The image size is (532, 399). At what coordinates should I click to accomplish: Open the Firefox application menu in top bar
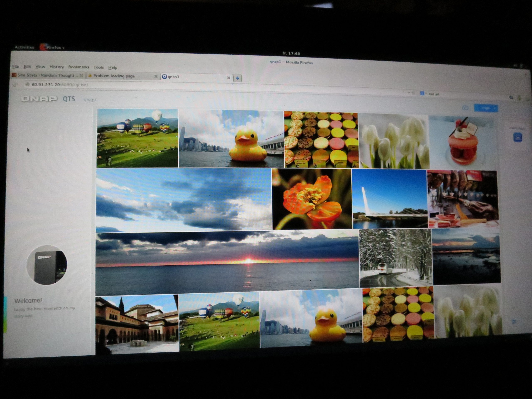click(x=52, y=47)
